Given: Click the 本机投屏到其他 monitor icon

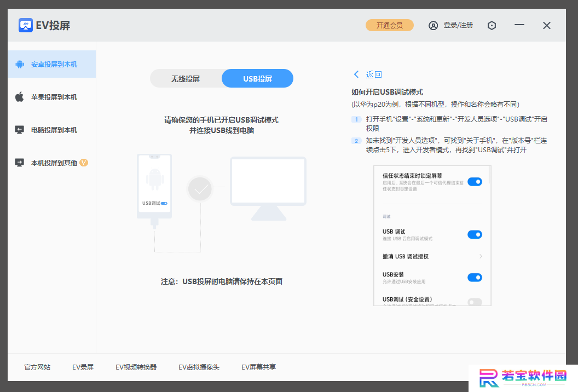Looking at the screenshot, I should click(x=20, y=163).
